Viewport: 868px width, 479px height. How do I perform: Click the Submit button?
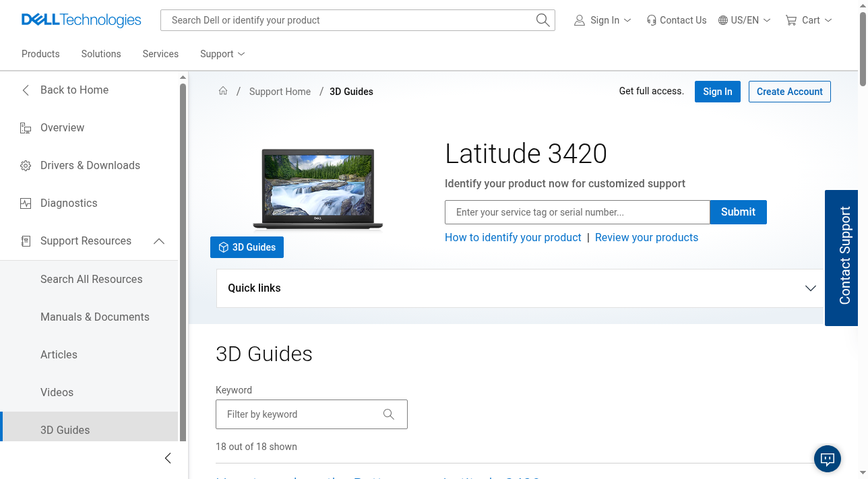coord(739,212)
